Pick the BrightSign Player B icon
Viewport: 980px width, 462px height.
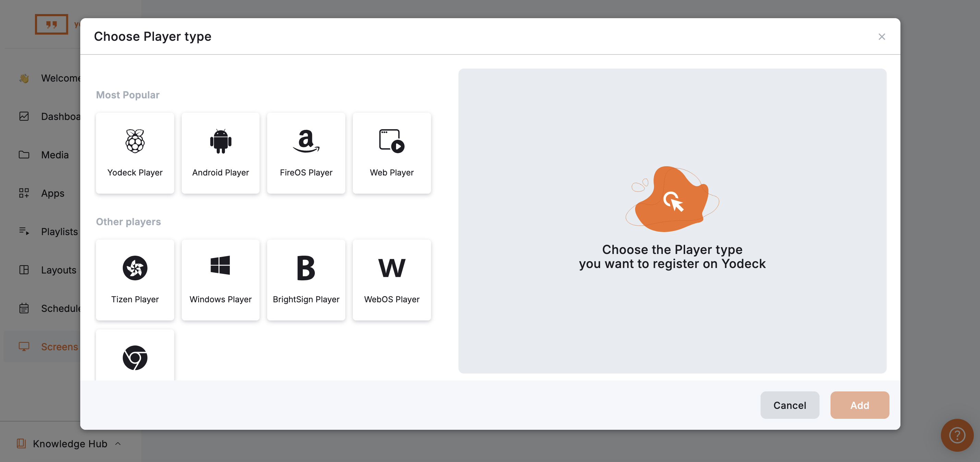pyautogui.click(x=306, y=268)
